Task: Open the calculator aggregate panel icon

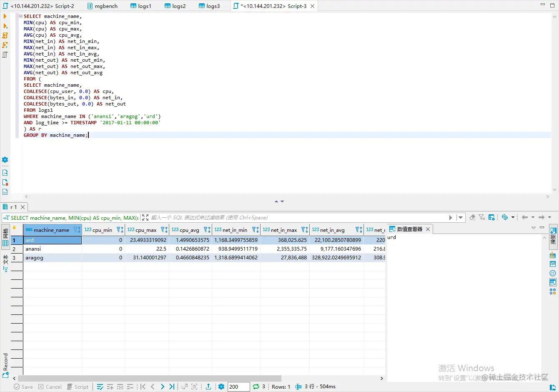Action: point(553,291)
